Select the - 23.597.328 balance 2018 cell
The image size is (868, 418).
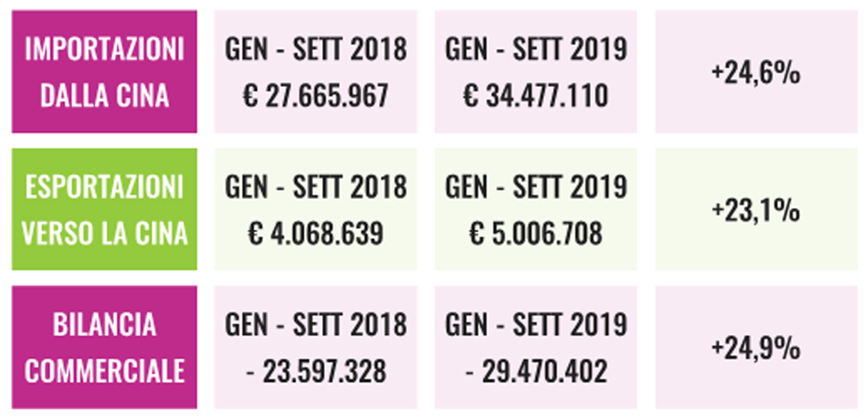click(x=316, y=347)
